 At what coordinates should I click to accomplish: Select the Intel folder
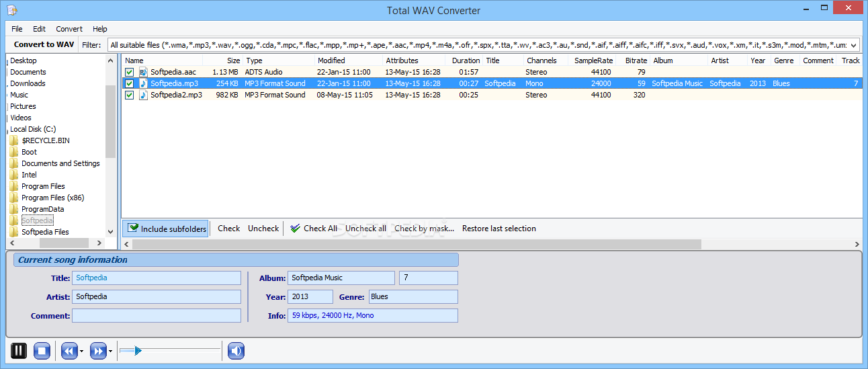coord(29,175)
